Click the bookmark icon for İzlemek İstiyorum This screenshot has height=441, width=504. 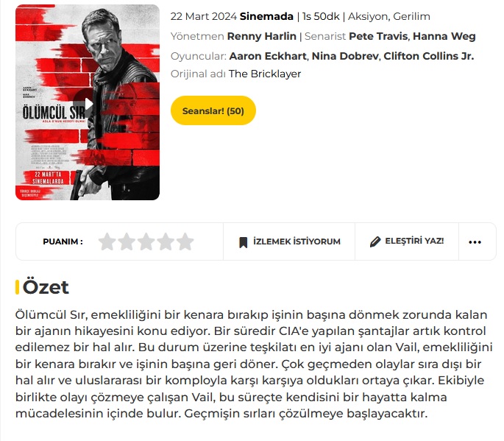pyautogui.click(x=244, y=242)
